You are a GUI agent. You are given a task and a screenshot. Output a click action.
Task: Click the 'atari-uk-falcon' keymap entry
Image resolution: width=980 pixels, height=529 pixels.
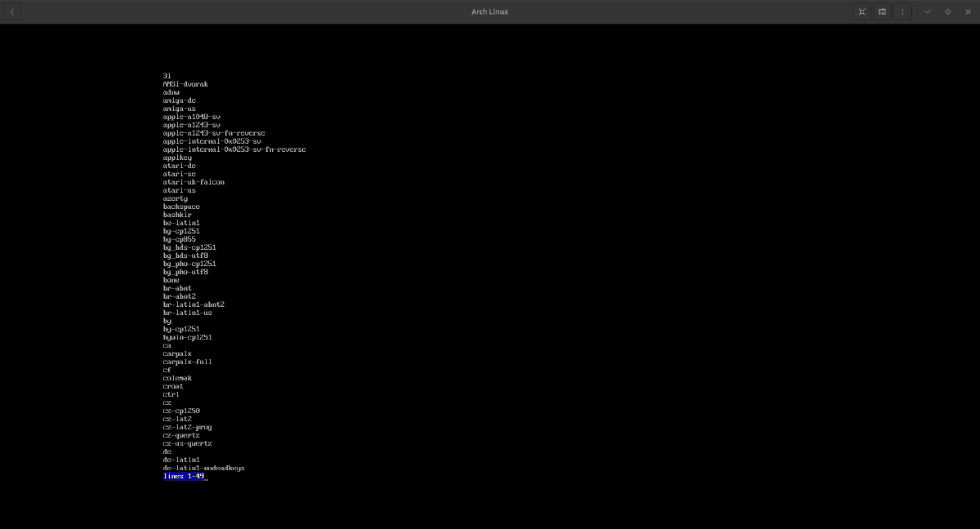(x=194, y=182)
